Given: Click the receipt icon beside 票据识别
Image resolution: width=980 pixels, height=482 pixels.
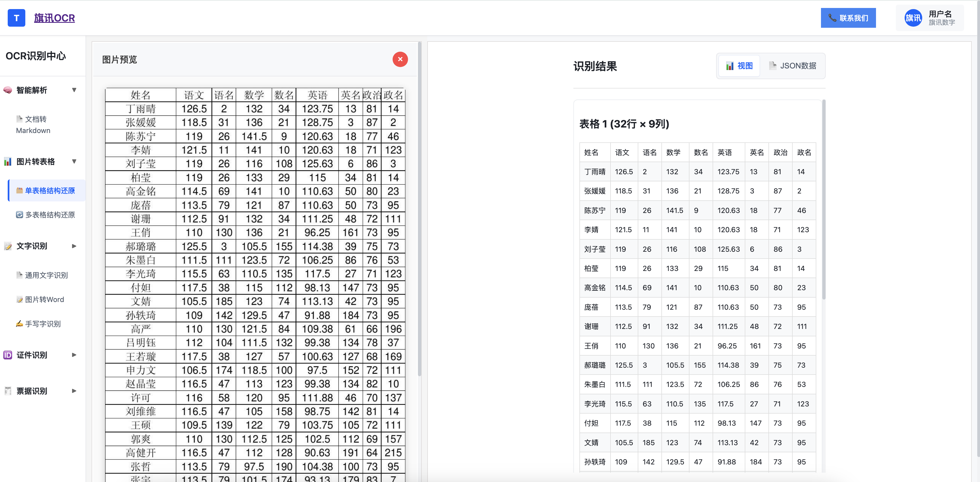Looking at the screenshot, I should point(8,391).
